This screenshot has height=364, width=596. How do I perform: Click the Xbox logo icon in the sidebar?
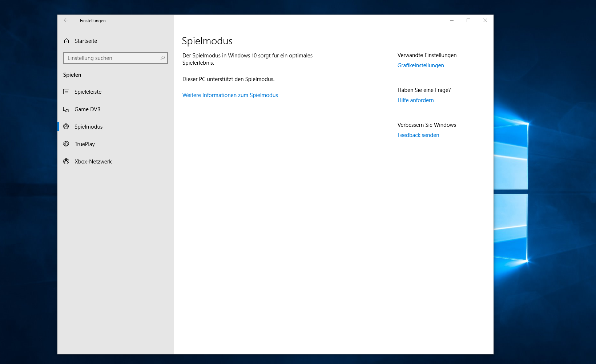click(66, 161)
